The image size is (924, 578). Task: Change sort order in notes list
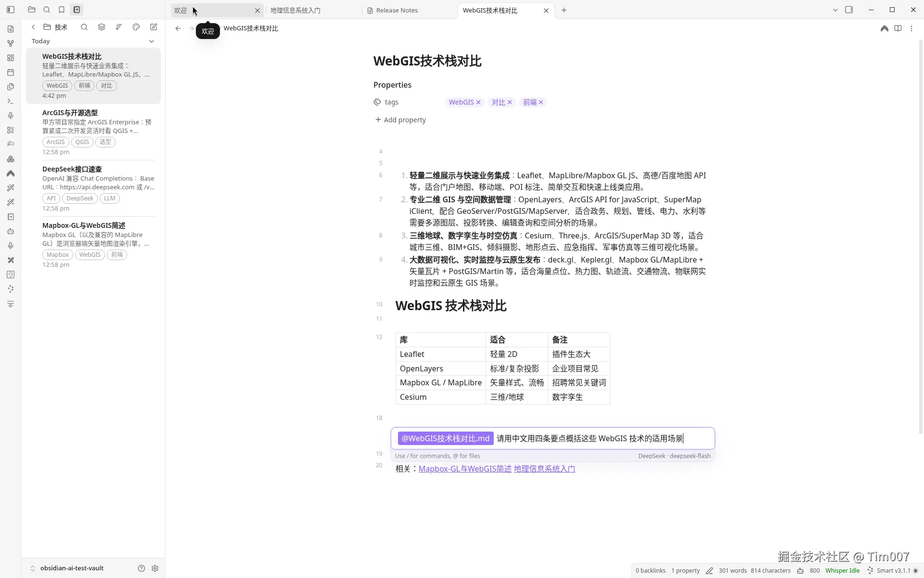pos(119,27)
